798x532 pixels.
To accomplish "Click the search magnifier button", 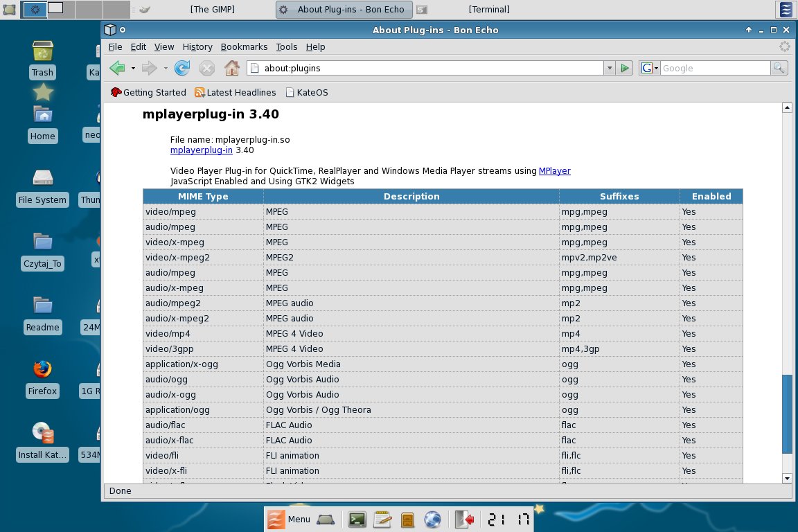I will coord(779,68).
